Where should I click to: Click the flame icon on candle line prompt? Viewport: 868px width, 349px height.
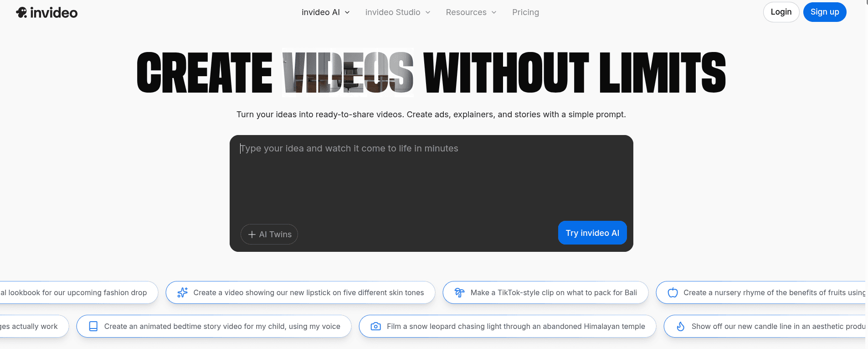[680, 326]
